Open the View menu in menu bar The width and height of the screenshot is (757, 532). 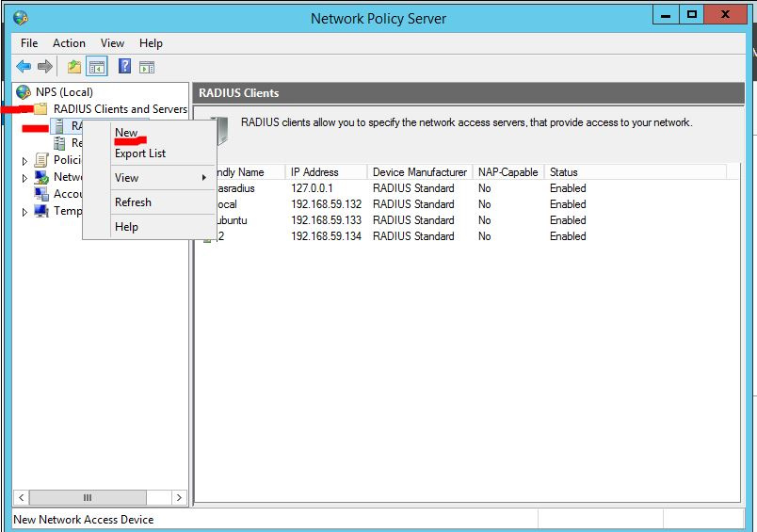tap(112, 43)
